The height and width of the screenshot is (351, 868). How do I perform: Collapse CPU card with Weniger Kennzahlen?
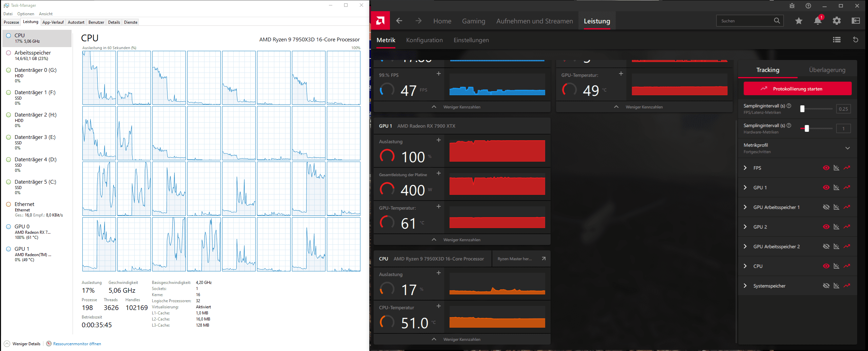pos(462,339)
